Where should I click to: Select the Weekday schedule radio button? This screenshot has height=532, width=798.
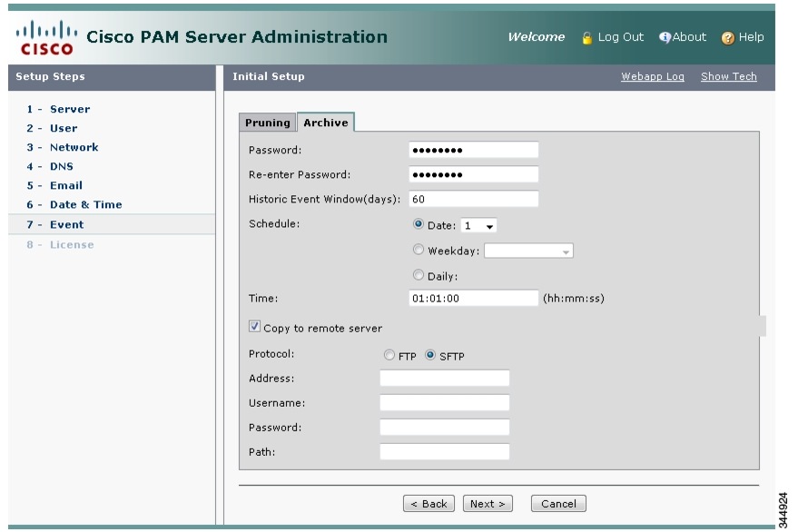[419, 250]
